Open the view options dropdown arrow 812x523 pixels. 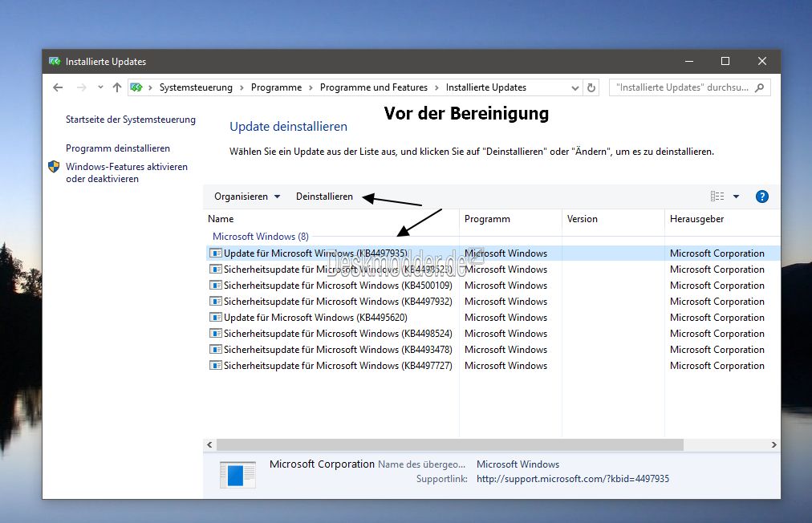coord(736,197)
